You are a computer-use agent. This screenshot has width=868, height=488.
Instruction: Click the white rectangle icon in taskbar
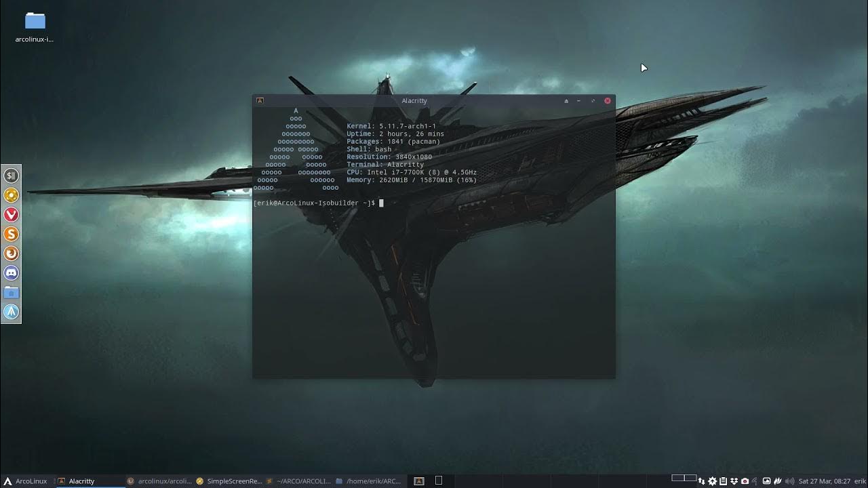[439, 481]
